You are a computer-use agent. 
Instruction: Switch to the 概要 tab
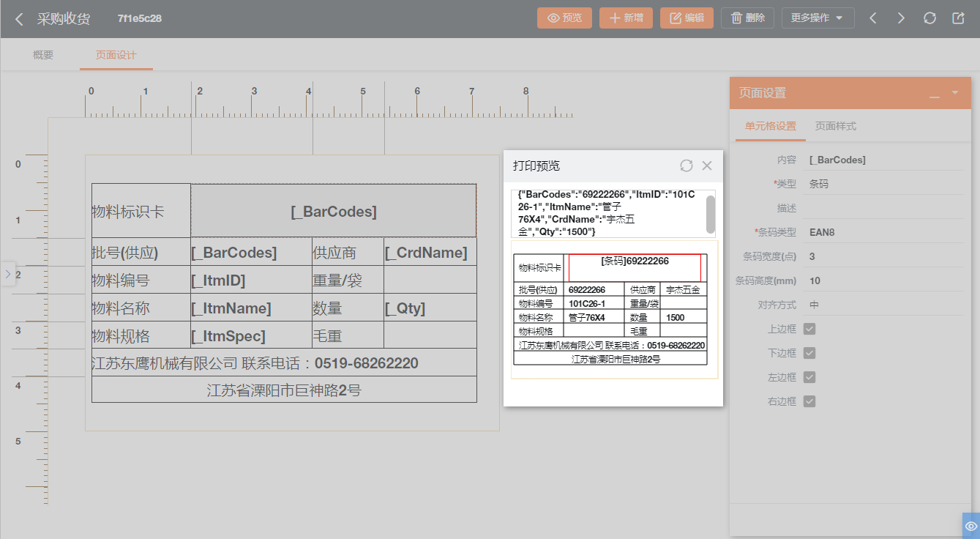click(x=43, y=55)
